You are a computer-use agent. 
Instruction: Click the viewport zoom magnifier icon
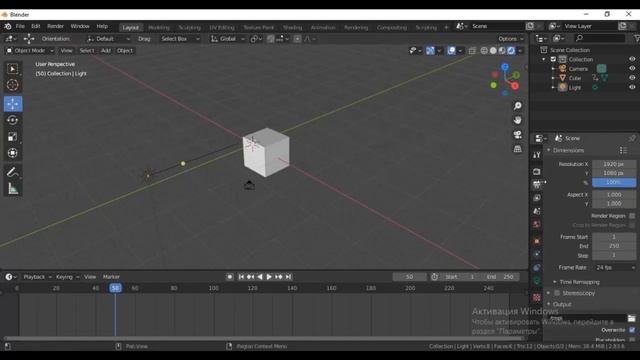tap(518, 106)
